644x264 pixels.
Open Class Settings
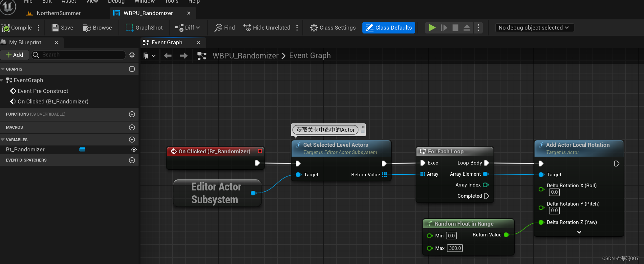pyautogui.click(x=333, y=28)
